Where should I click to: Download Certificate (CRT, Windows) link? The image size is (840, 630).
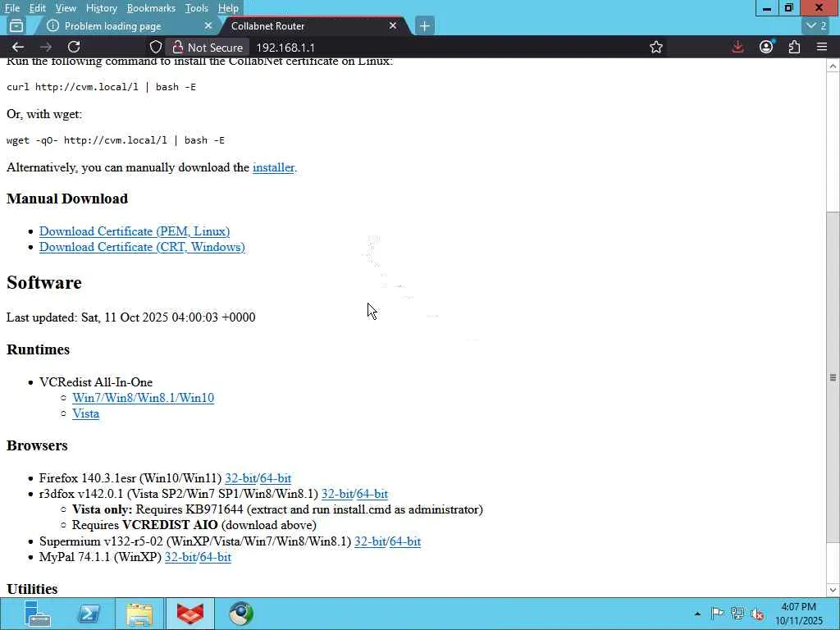pos(142,246)
